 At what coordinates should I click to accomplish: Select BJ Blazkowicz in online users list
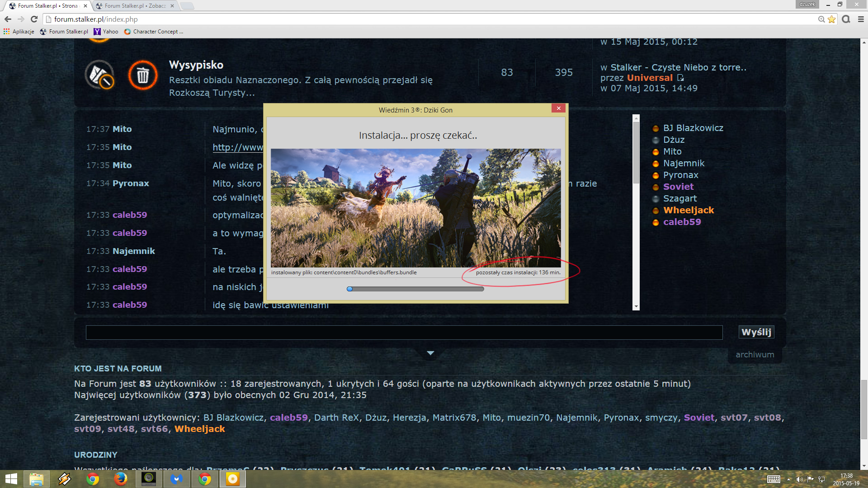coord(693,128)
